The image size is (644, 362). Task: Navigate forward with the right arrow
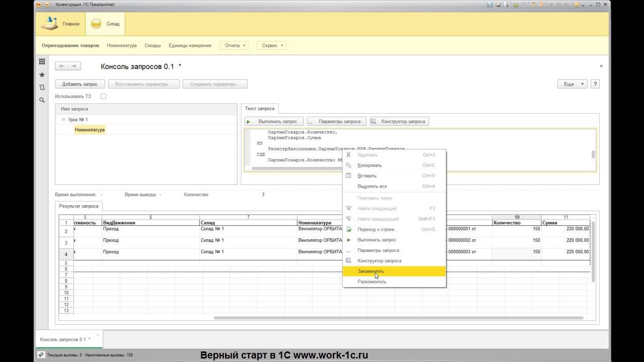[73, 66]
